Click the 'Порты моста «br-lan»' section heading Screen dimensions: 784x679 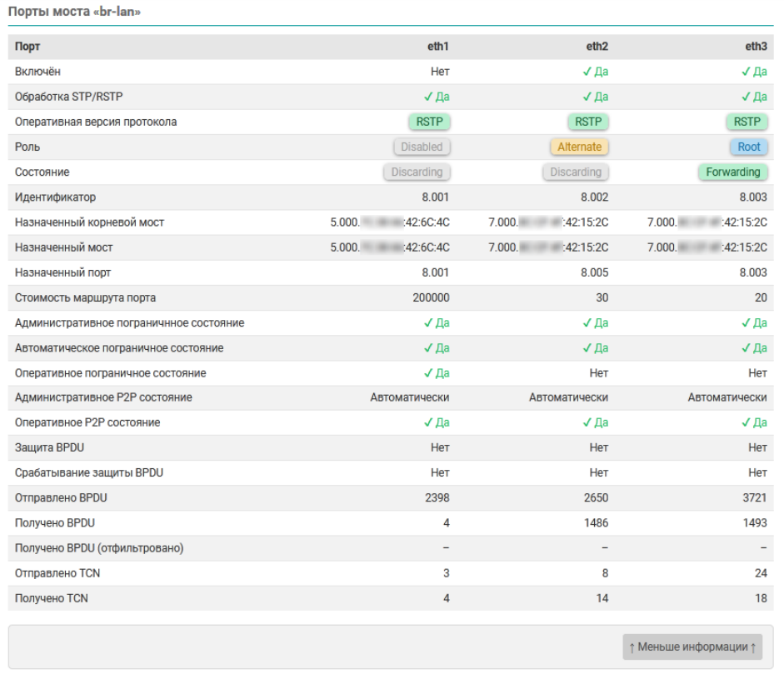pyautogui.click(x=74, y=12)
